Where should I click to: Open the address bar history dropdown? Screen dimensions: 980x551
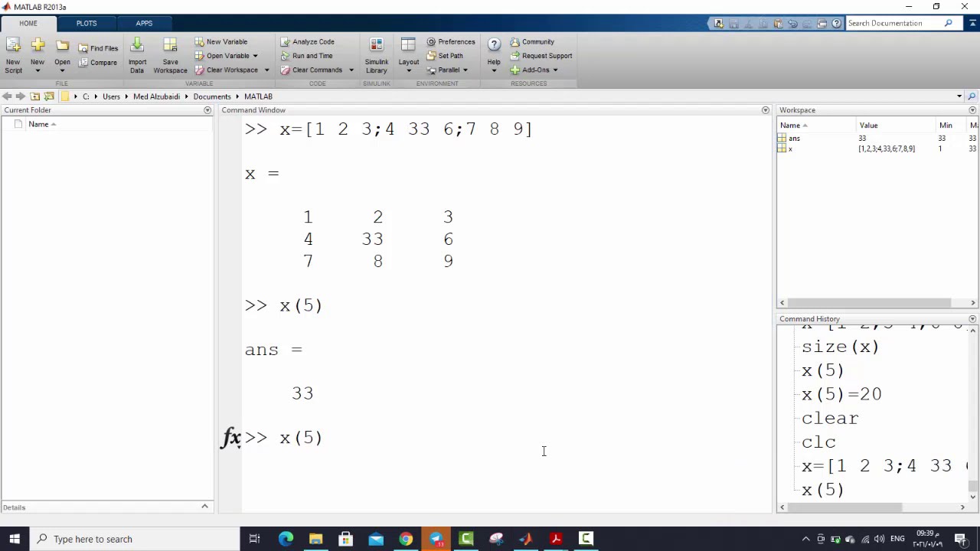959,96
